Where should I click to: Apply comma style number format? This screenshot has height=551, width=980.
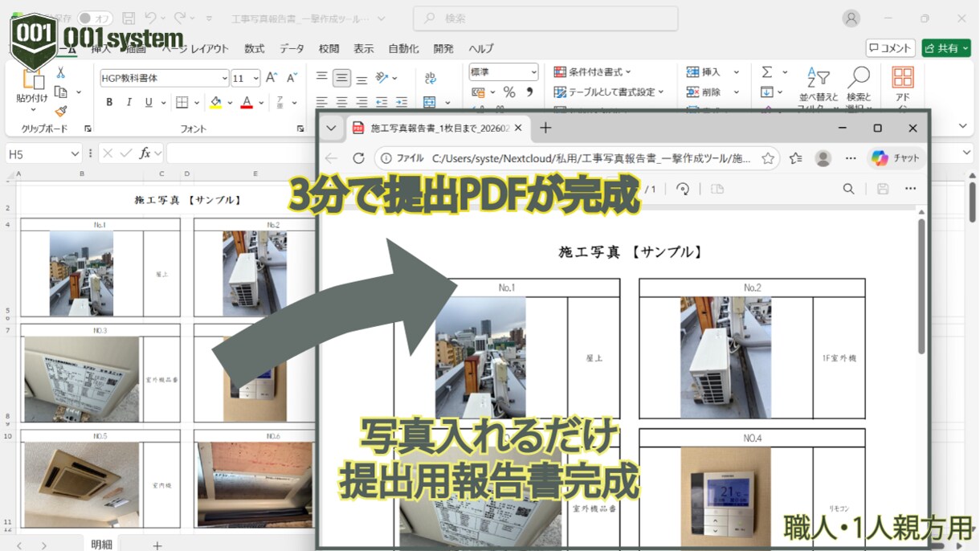pos(529,92)
